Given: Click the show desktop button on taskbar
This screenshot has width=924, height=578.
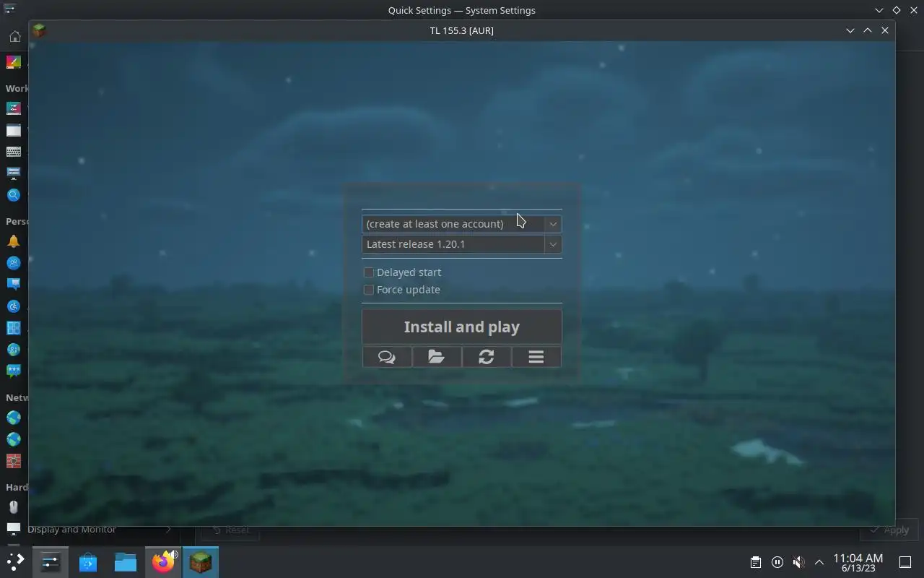Looking at the screenshot, I should click(905, 562).
